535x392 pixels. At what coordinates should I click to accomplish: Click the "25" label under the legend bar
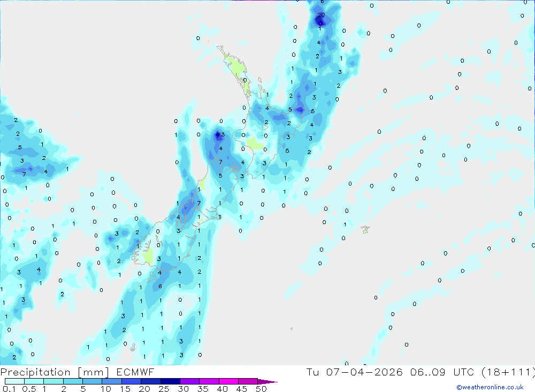point(164,389)
